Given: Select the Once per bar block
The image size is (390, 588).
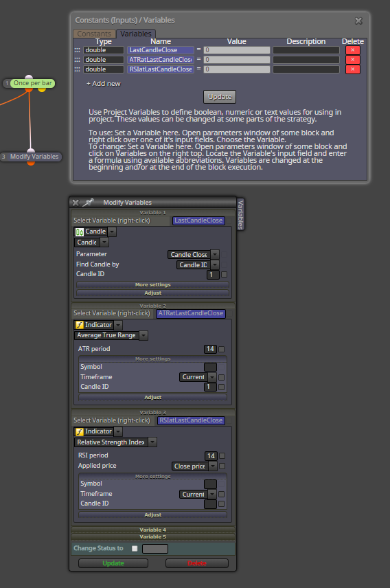Looking at the screenshot, I should [32, 83].
